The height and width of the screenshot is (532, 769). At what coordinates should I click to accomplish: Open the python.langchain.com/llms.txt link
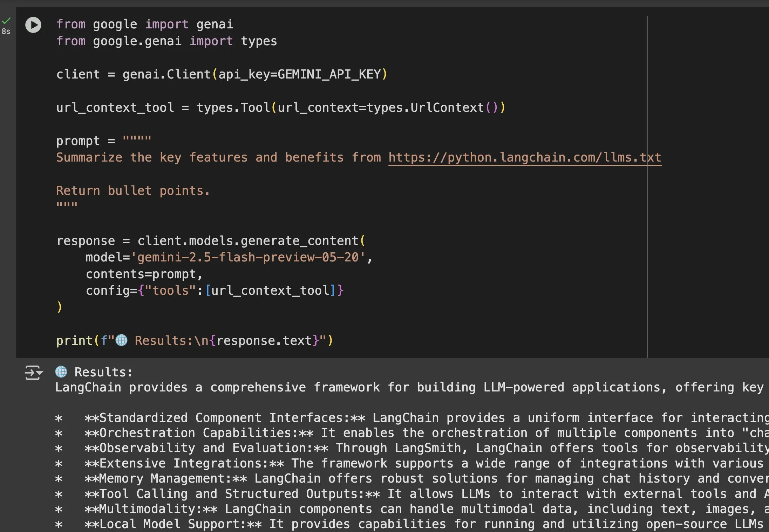tap(525, 157)
